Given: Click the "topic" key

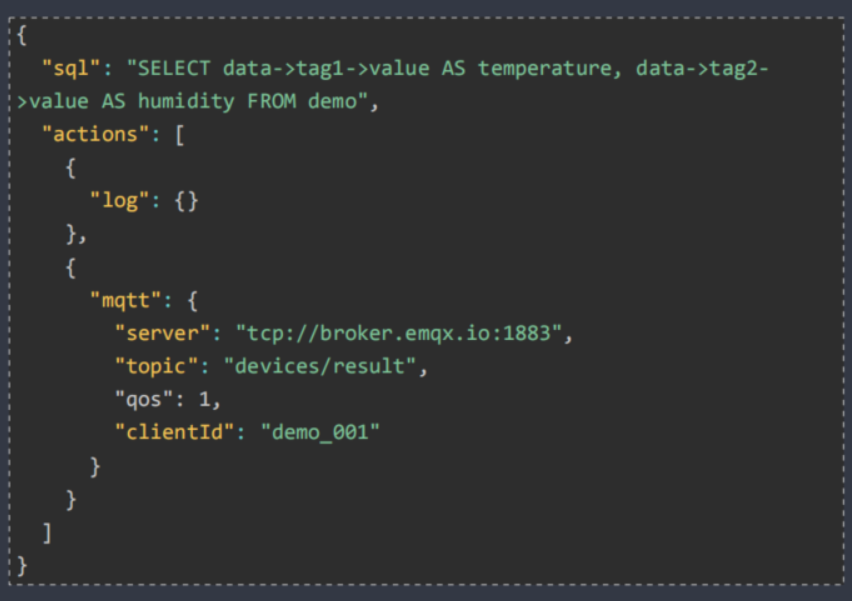Looking at the screenshot, I should [x=156, y=366].
